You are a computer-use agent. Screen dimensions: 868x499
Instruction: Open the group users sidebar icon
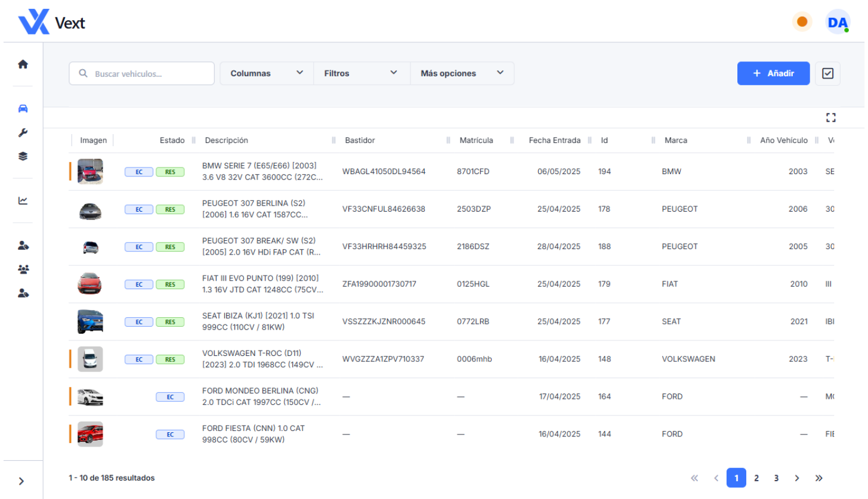coord(23,269)
